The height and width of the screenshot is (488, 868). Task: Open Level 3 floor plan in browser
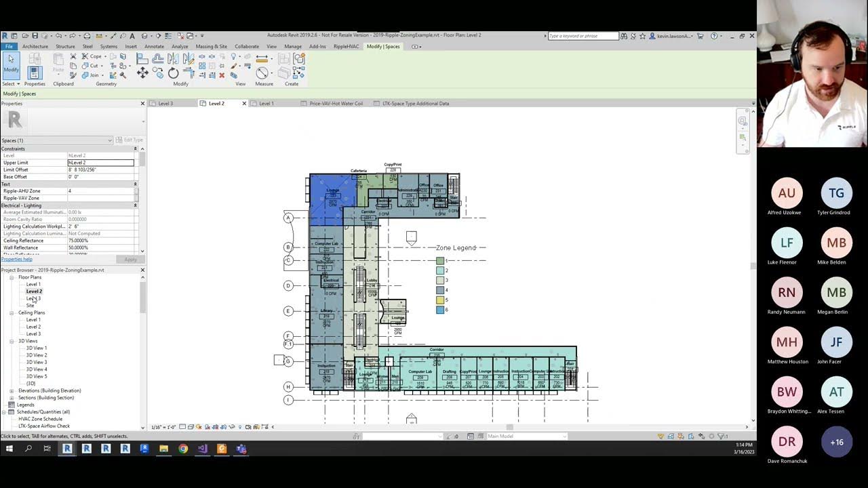click(x=33, y=298)
